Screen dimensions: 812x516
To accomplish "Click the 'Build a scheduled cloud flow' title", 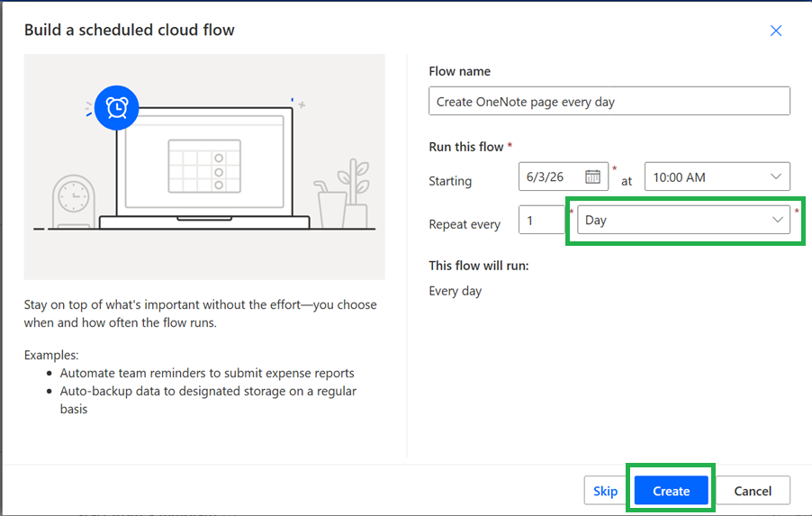I will pos(130,30).
